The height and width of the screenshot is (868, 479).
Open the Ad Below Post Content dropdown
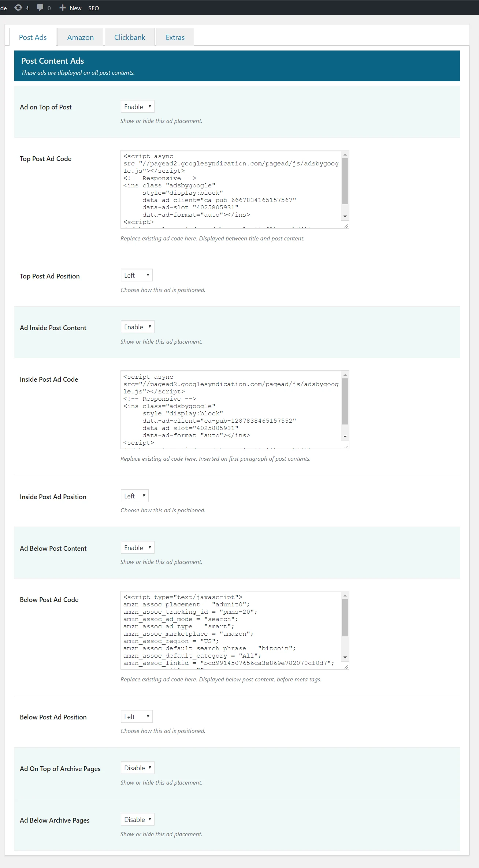[137, 547]
